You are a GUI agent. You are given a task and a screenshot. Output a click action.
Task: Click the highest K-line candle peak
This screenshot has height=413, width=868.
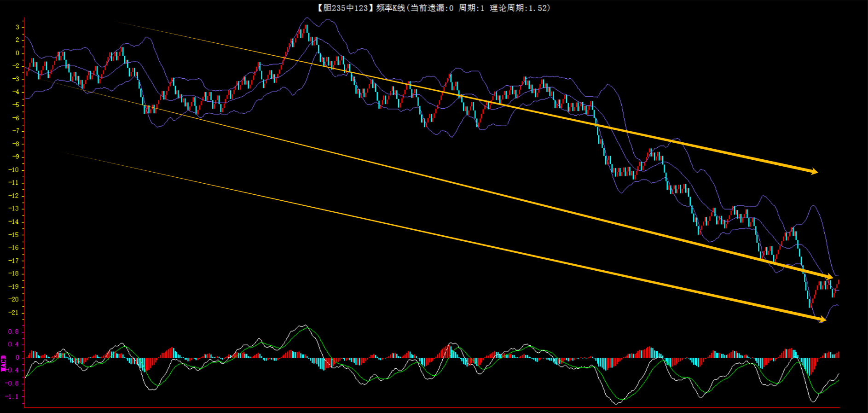pos(307,27)
